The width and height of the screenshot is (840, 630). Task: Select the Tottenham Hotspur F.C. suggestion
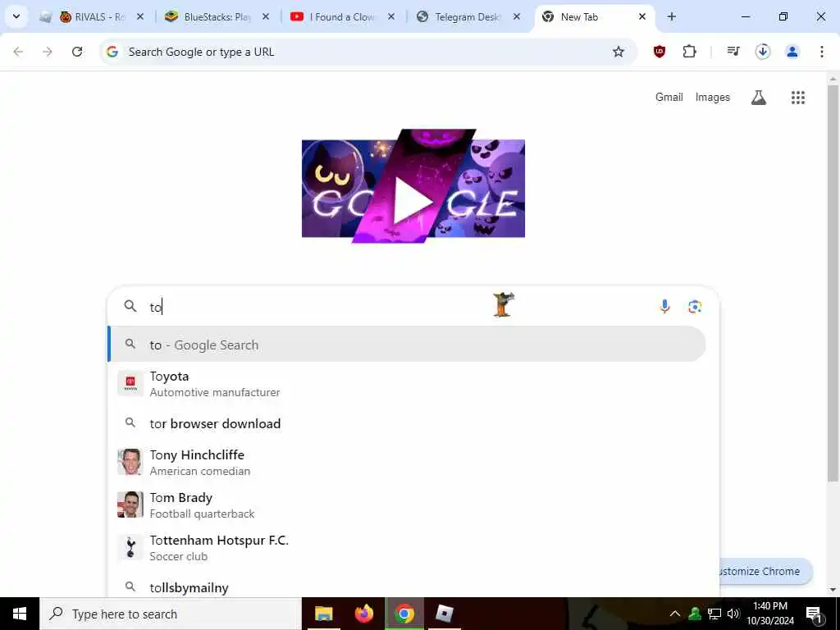point(407,547)
